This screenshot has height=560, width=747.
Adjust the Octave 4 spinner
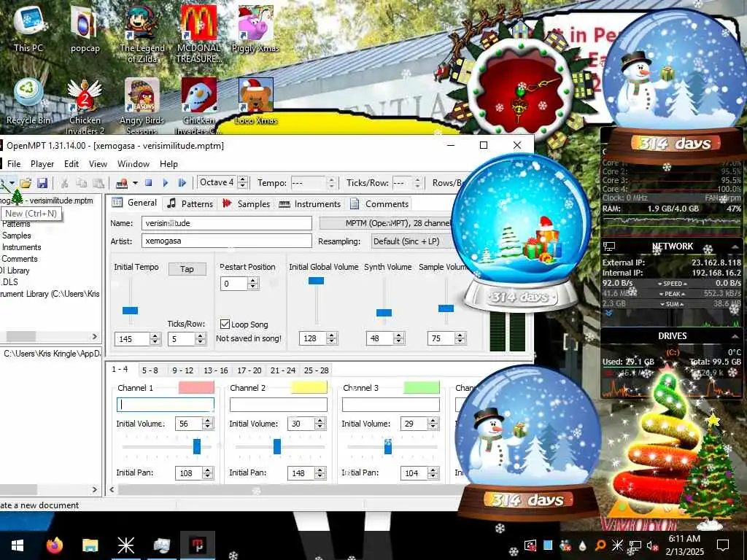coord(242,182)
